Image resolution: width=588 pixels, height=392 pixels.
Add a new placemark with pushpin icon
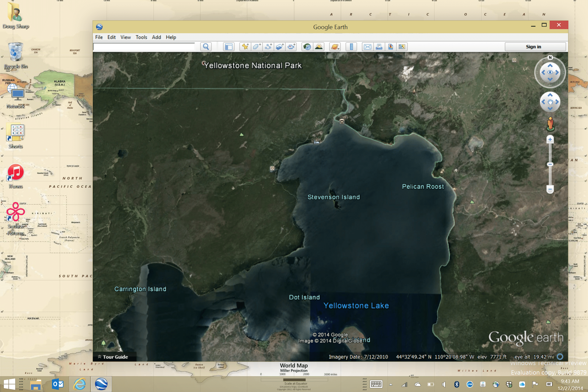[245, 47]
